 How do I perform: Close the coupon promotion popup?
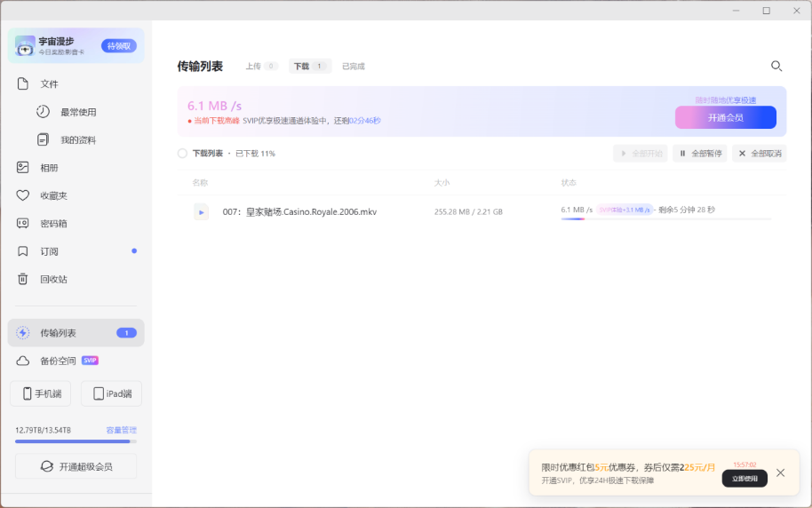[x=780, y=472]
